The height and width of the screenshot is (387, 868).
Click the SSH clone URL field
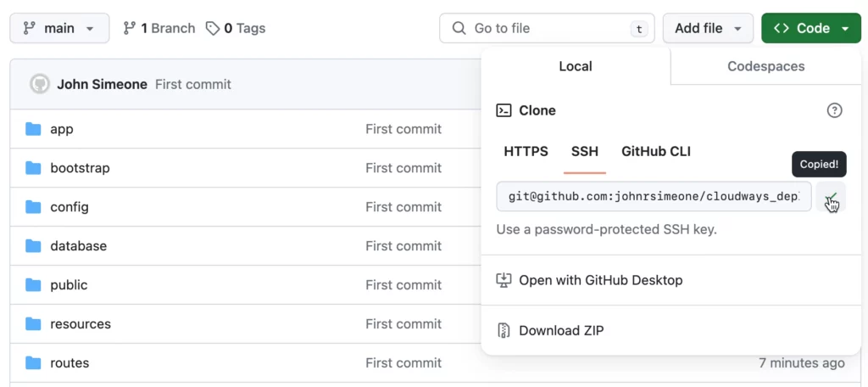(x=654, y=196)
